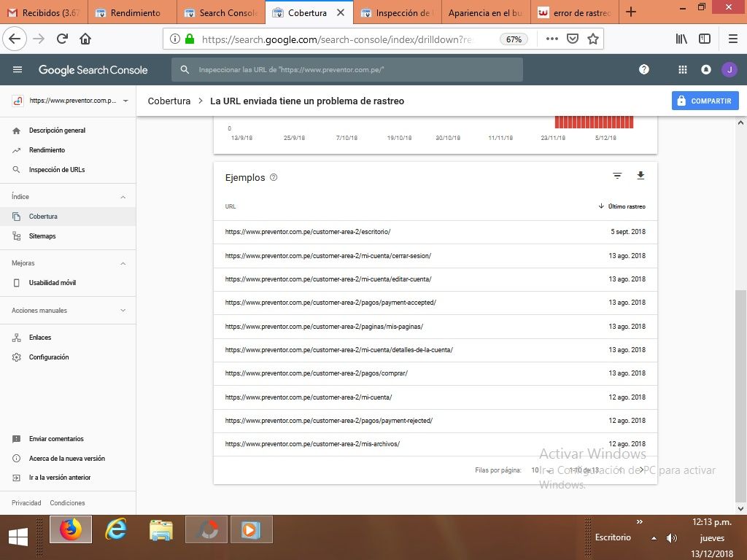Screen dimensions: 747x560
Task: Show site information icon in address bar
Action: (x=175, y=39)
